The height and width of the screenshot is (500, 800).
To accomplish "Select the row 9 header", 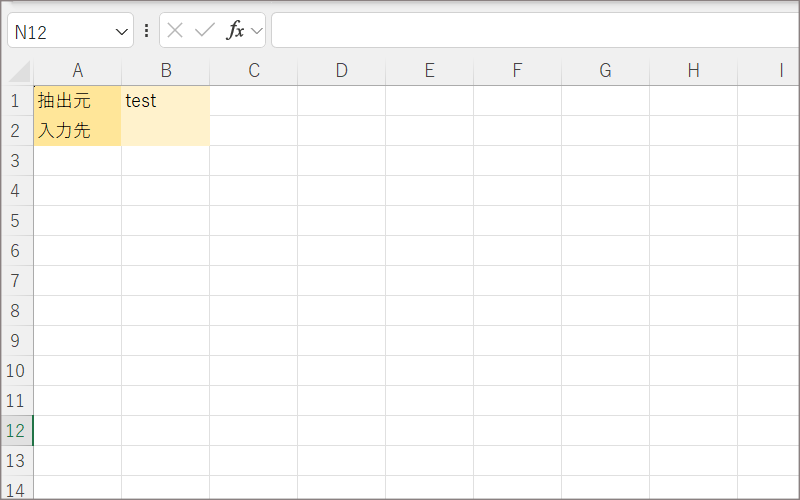I will [16, 341].
